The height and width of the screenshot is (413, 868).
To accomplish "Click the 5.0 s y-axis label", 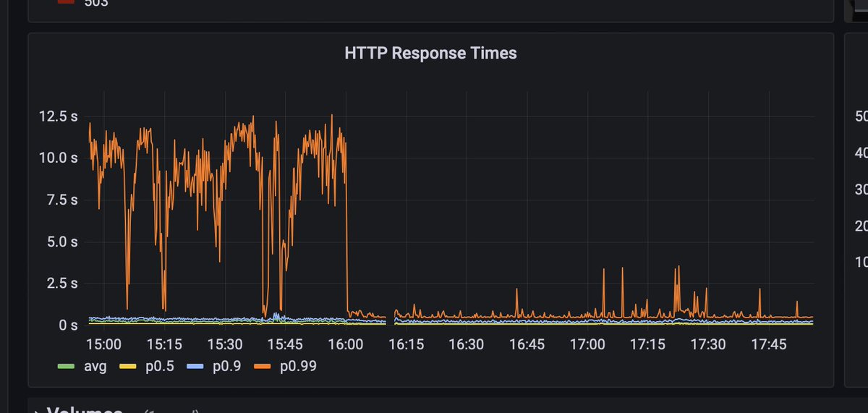I will [x=61, y=242].
